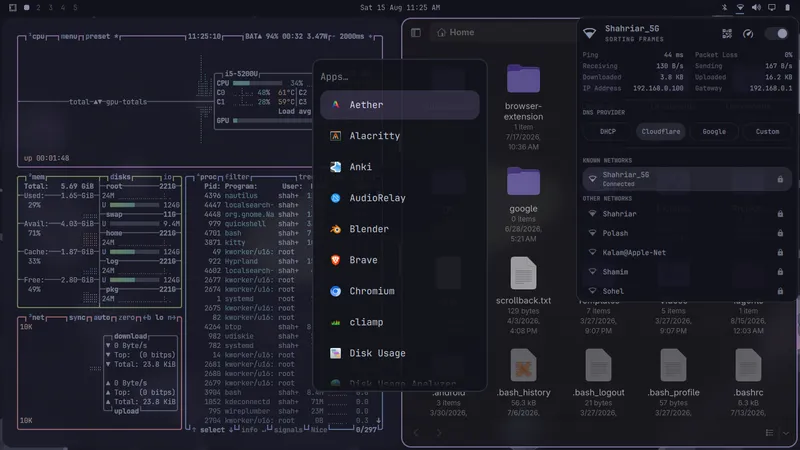Click the battery icon in the top bar

(x=787, y=8)
